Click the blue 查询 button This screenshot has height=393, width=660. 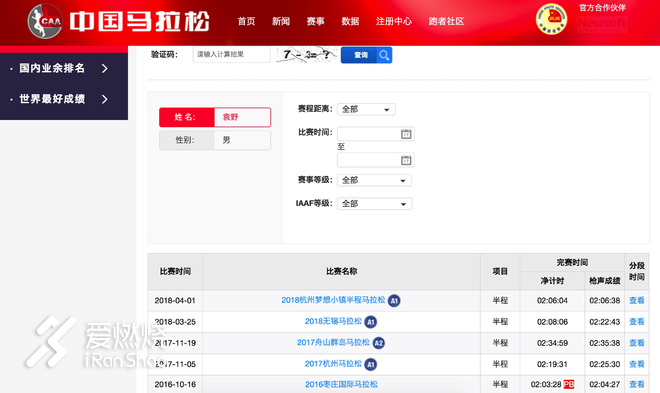coord(366,55)
